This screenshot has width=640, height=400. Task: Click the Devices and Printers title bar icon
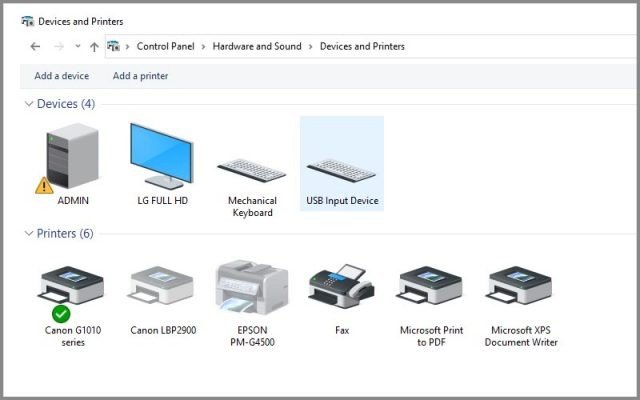pos(27,21)
